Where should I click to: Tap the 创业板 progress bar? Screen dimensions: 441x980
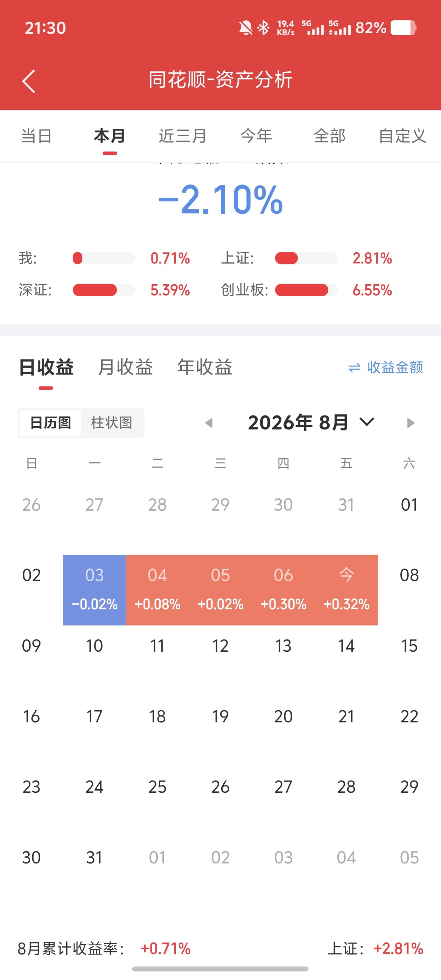coord(306,290)
